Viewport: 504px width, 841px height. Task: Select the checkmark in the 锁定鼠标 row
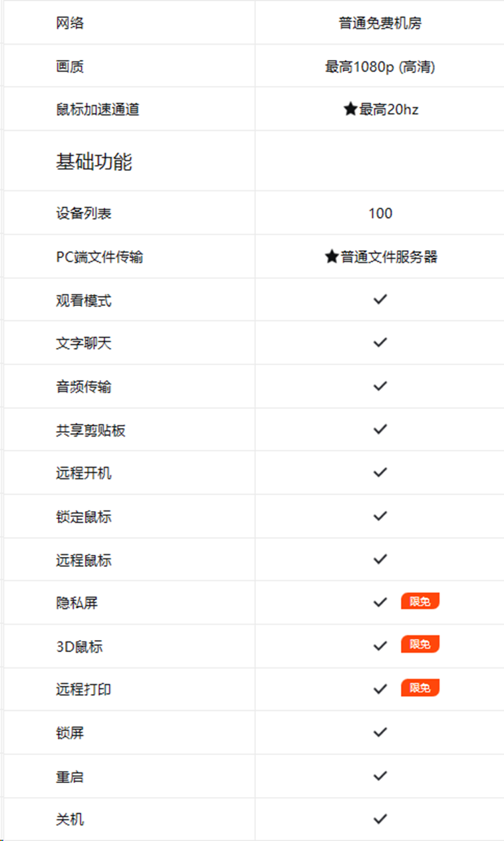(x=380, y=516)
